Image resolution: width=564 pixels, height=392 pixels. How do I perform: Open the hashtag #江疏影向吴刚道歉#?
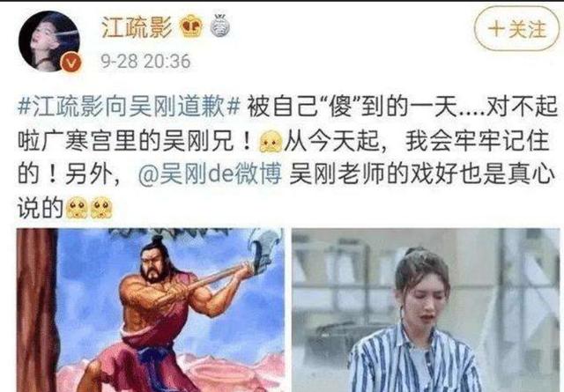click(130, 107)
